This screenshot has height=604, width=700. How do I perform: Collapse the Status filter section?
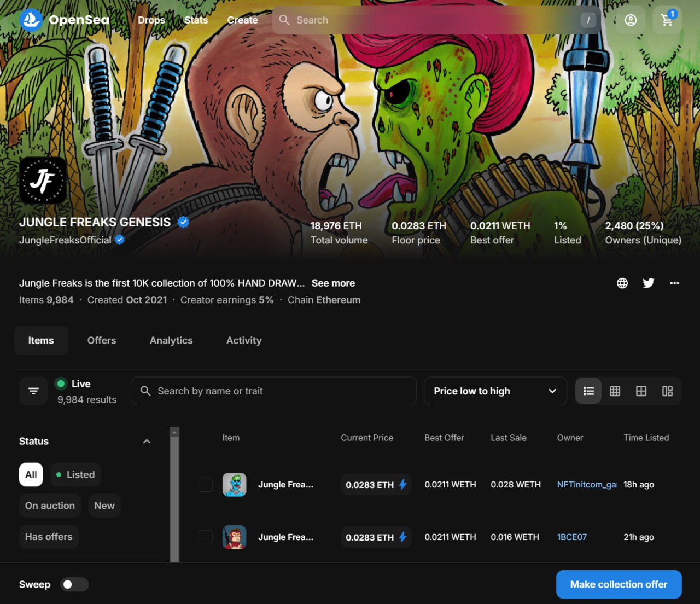[x=147, y=442]
